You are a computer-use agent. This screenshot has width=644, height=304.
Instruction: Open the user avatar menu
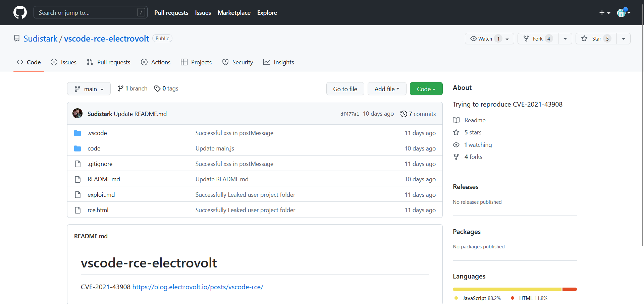pos(624,13)
